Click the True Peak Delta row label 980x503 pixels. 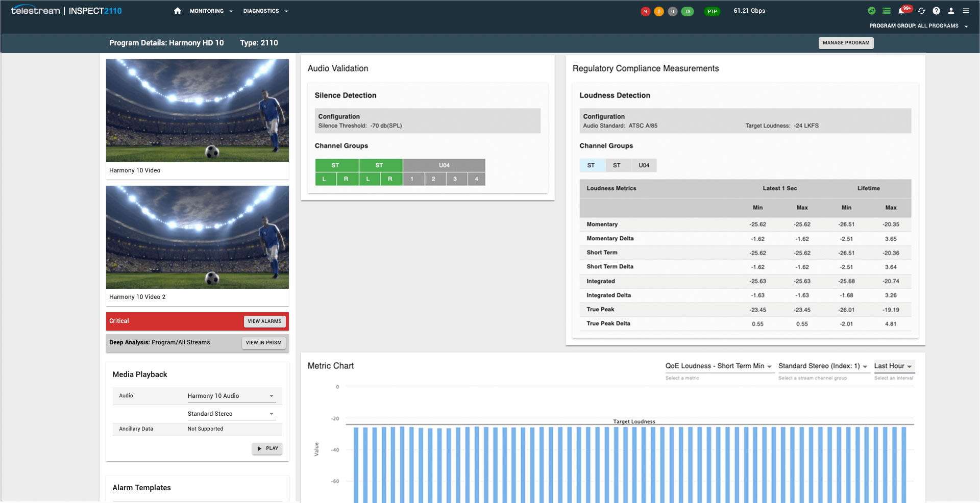[608, 323]
